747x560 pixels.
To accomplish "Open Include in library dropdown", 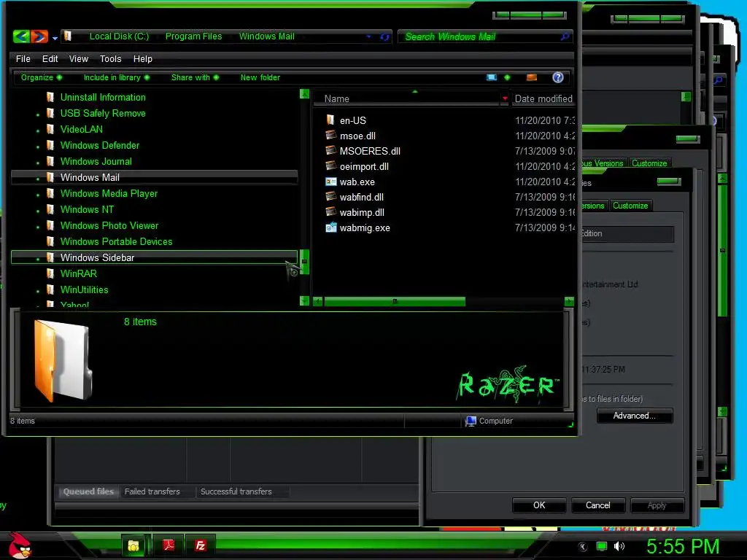I will [x=117, y=77].
